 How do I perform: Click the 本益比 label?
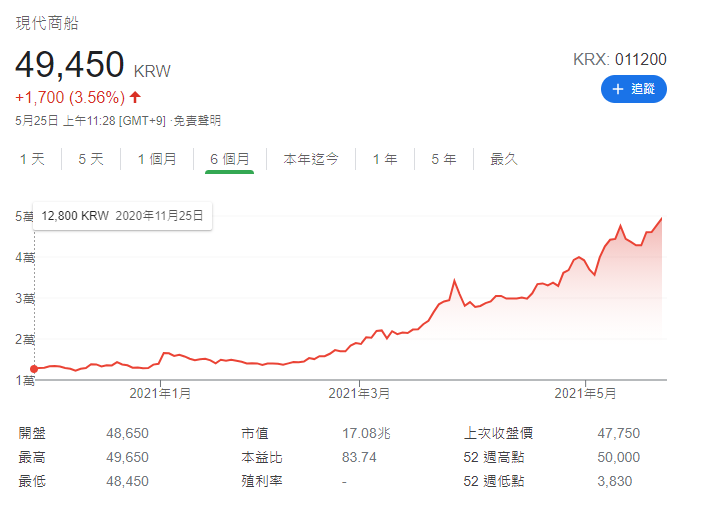(262, 457)
